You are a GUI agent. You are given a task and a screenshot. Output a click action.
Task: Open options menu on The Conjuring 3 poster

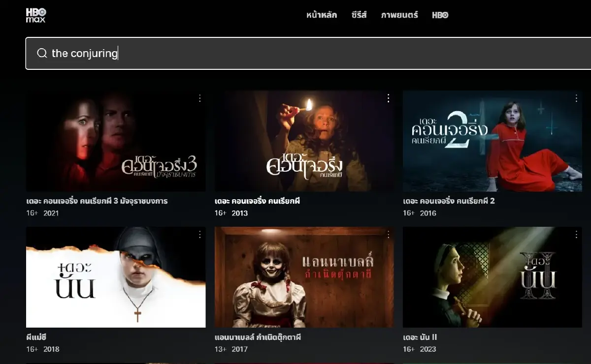coord(199,98)
